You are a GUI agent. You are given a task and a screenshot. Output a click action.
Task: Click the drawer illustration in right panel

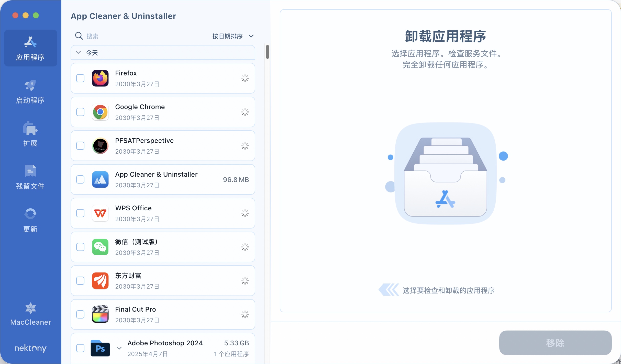(x=446, y=174)
